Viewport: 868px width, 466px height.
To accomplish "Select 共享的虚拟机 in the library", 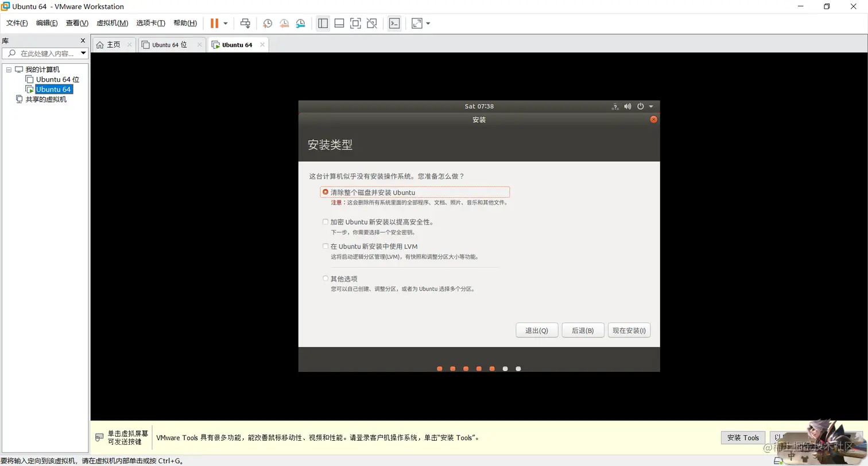I will (46, 99).
